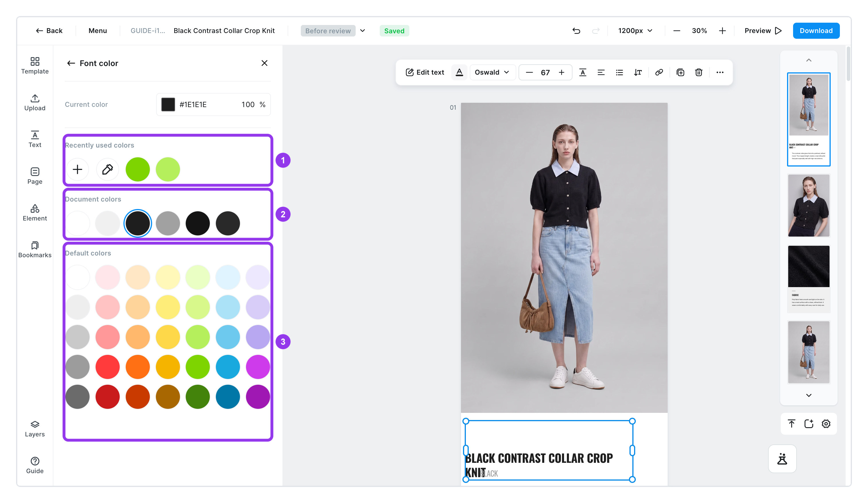Click the font color icon in text toolbar

pyautogui.click(x=459, y=72)
